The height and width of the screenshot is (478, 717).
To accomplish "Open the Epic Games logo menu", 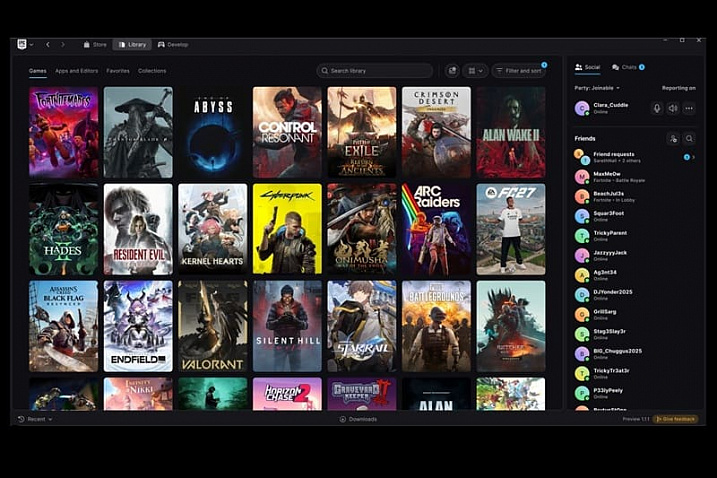I will click(x=22, y=44).
